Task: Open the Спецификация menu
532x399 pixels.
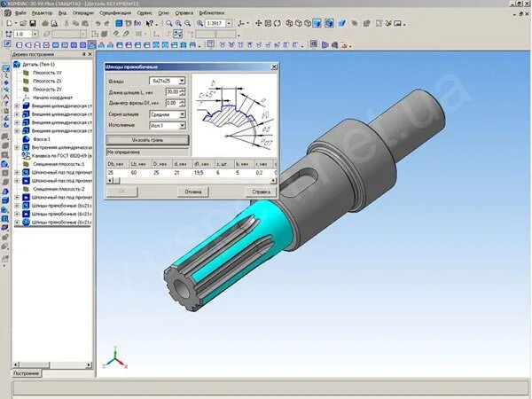Action: pyautogui.click(x=115, y=13)
